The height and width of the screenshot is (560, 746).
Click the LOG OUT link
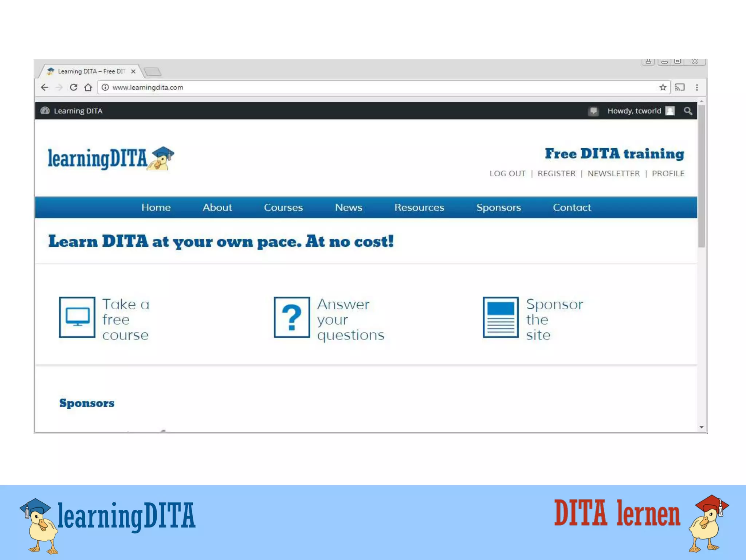[507, 173]
